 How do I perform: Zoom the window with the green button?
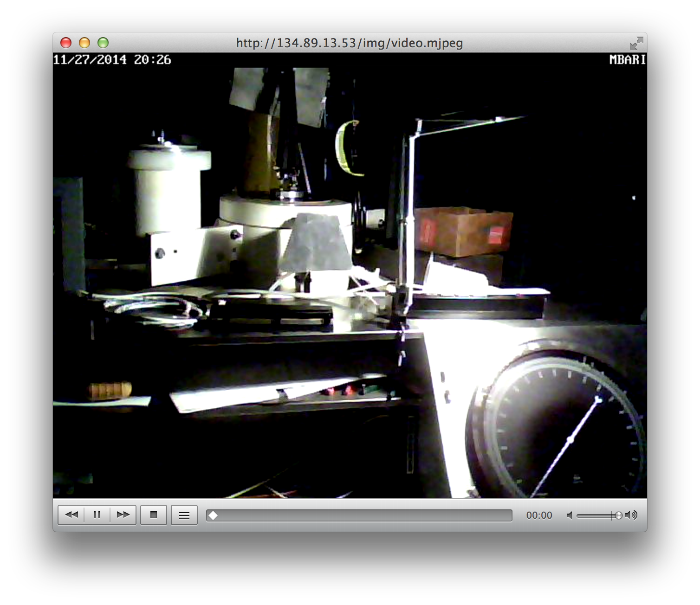pos(103,43)
